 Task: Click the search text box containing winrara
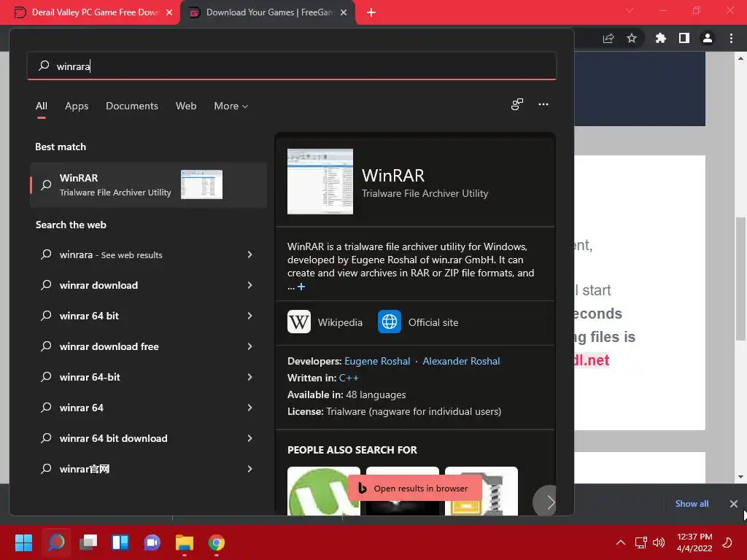coord(292,66)
